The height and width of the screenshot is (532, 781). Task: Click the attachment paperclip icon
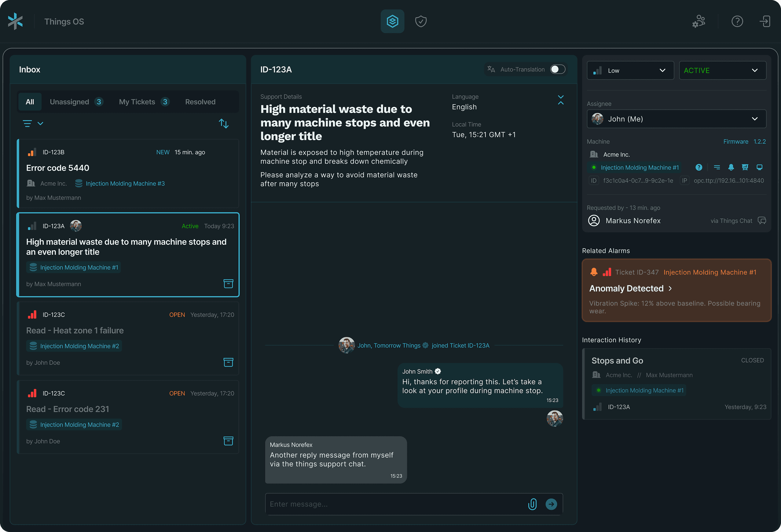[x=532, y=504]
